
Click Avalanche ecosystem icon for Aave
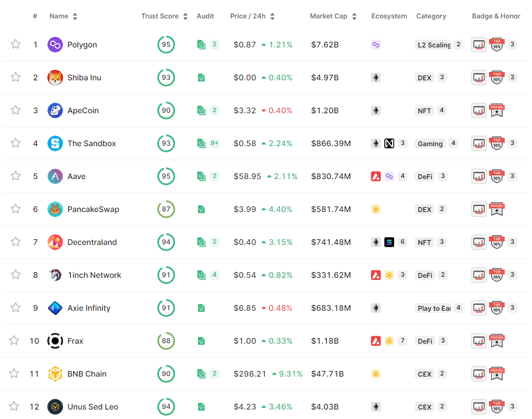pyautogui.click(x=376, y=176)
